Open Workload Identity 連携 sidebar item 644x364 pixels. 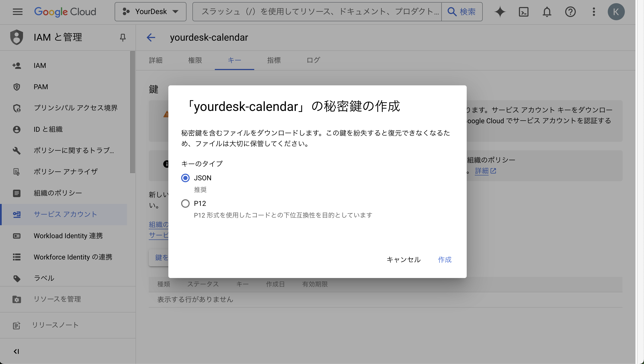click(64, 236)
